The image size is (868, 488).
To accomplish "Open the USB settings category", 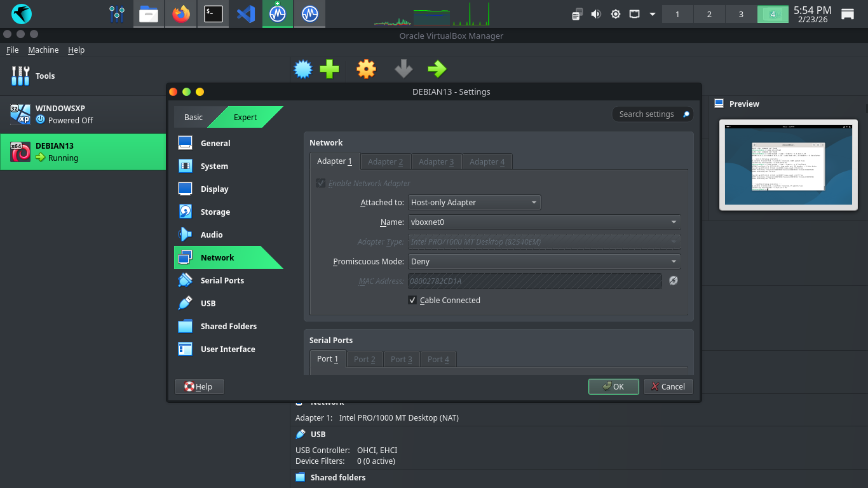I will [208, 303].
